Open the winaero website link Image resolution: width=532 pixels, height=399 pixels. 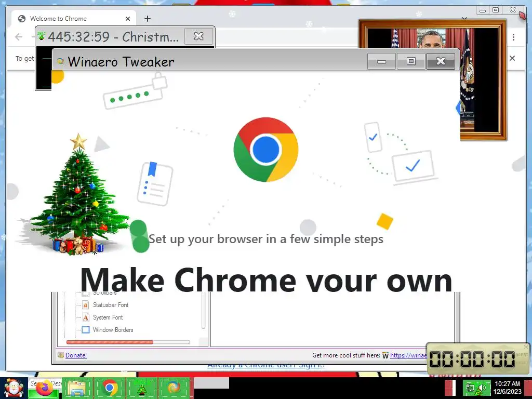[x=408, y=355]
